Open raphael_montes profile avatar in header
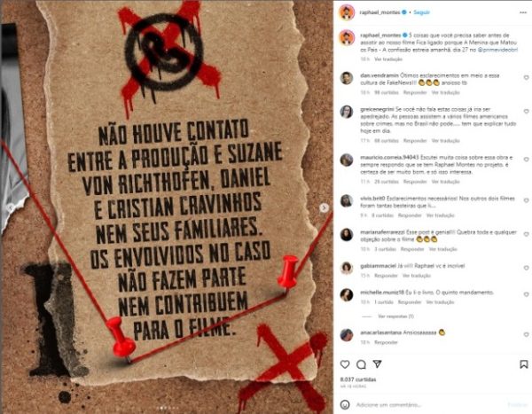The width and height of the screenshot is (532, 414). pos(347,12)
